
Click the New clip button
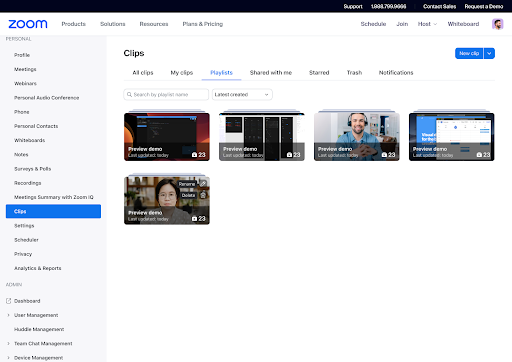pyautogui.click(x=469, y=53)
